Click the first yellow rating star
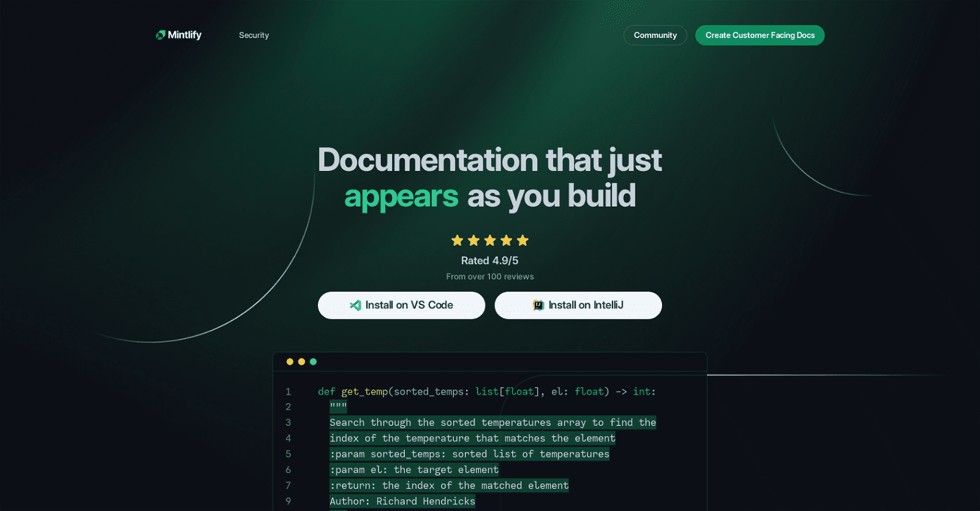 pos(458,240)
